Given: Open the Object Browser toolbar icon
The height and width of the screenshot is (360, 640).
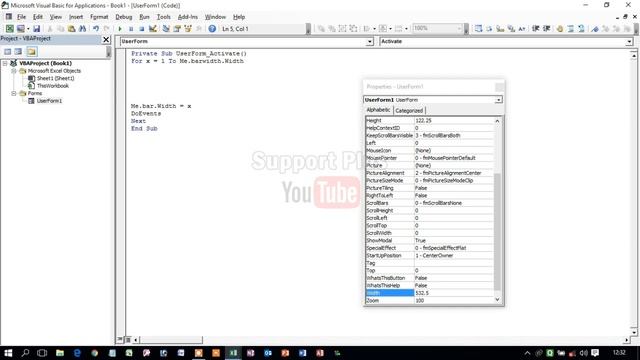Looking at the screenshot, I should [x=188, y=29].
